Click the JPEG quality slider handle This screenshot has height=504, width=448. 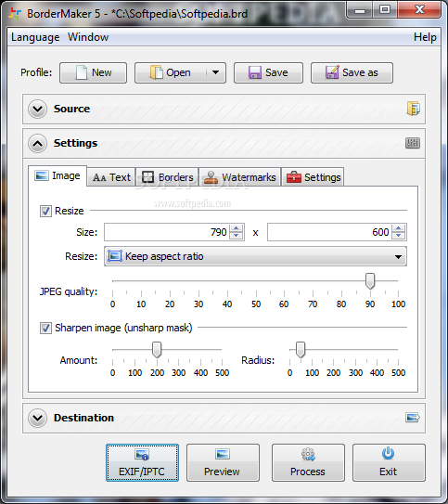pyautogui.click(x=370, y=281)
